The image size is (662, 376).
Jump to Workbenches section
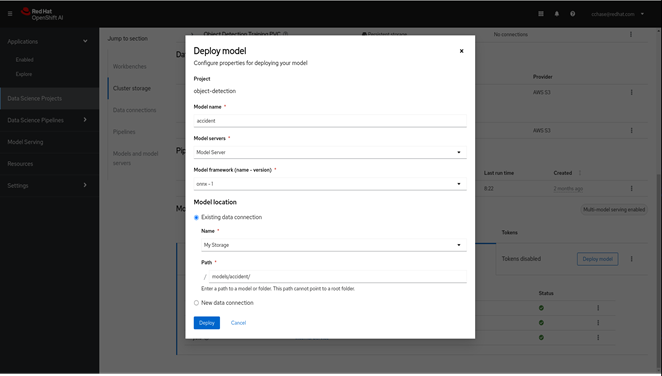[130, 67]
